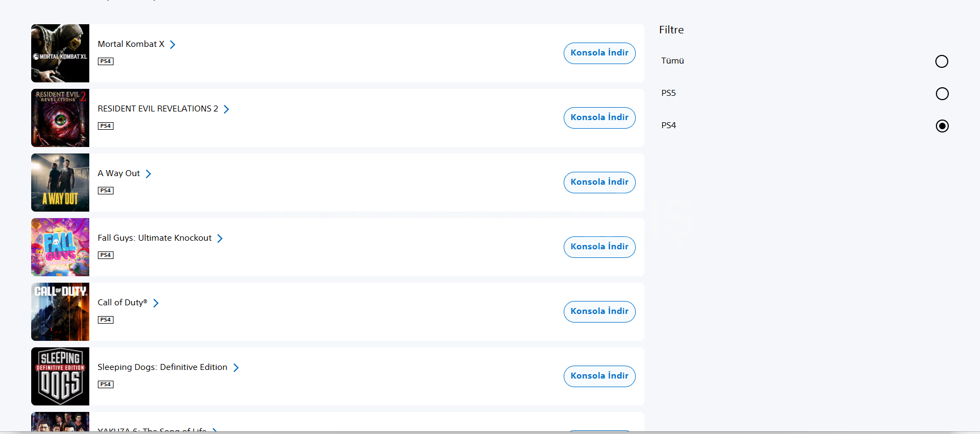Open the Fall Guys cover thumbnail
The image size is (980, 434).
pos(60,247)
